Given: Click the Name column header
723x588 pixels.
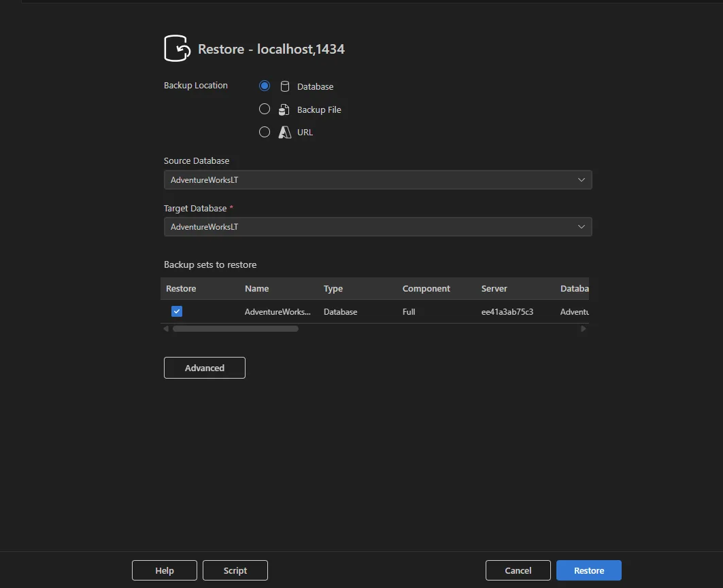Looking at the screenshot, I should 257,289.
